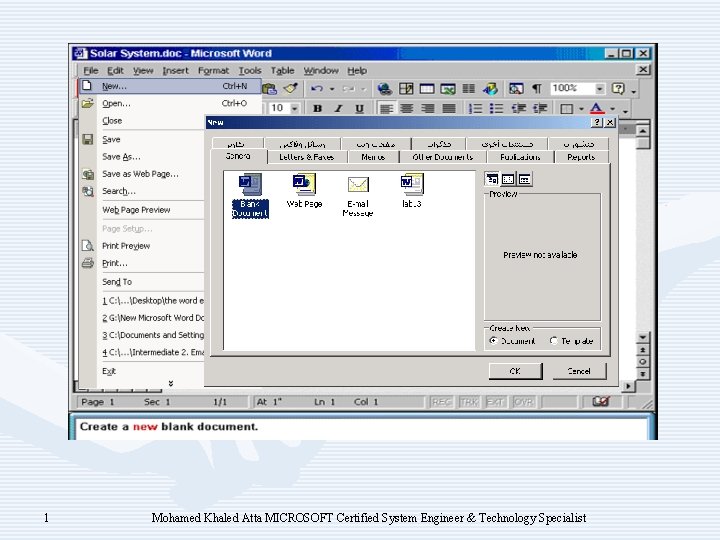Click the Paste clipboard icon

[x=270, y=88]
